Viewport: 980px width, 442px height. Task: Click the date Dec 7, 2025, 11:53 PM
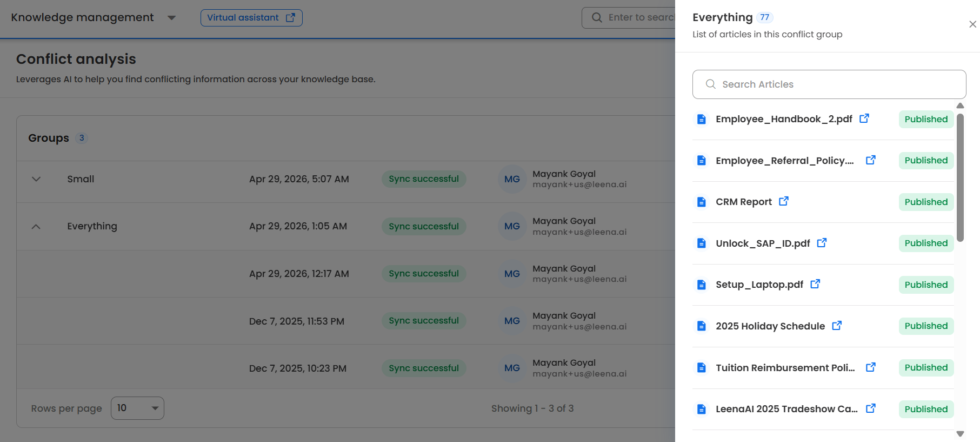[x=297, y=321]
